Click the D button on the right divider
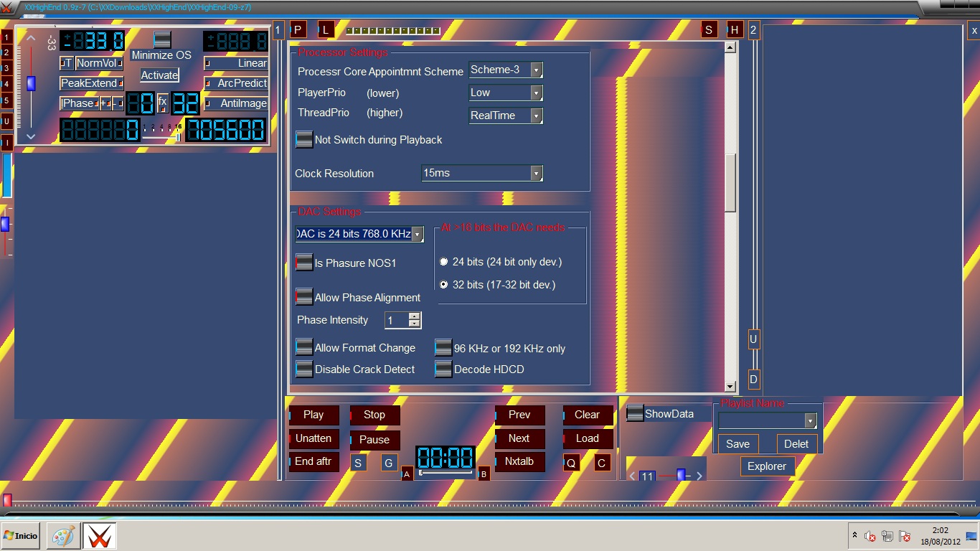The width and height of the screenshot is (980, 551). (x=753, y=379)
